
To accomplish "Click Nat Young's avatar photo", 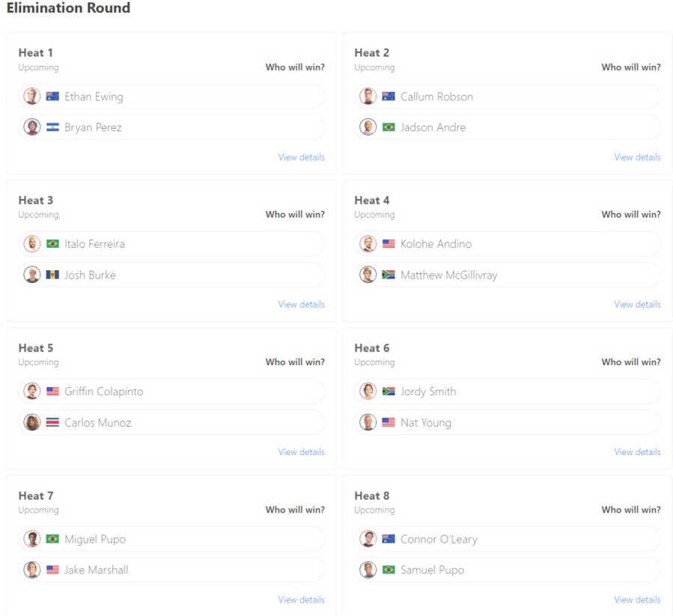I will [x=368, y=422].
